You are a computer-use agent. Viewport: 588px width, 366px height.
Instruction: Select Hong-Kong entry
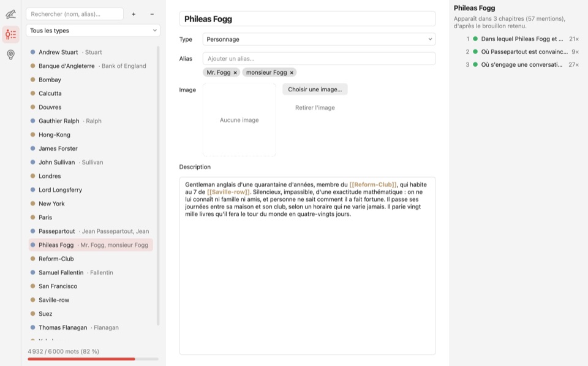point(91,134)
